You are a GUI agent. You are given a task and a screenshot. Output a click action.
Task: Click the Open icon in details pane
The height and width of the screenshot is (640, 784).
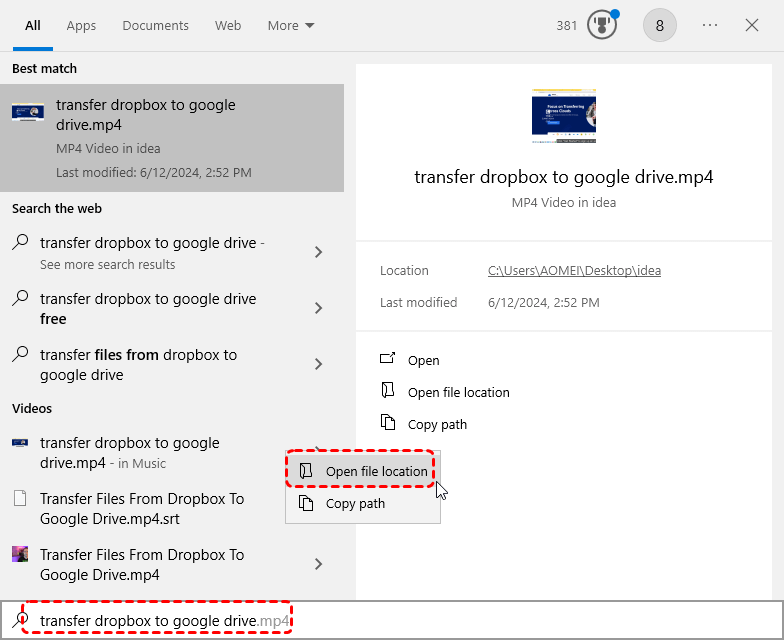click(x=388, y=358)
